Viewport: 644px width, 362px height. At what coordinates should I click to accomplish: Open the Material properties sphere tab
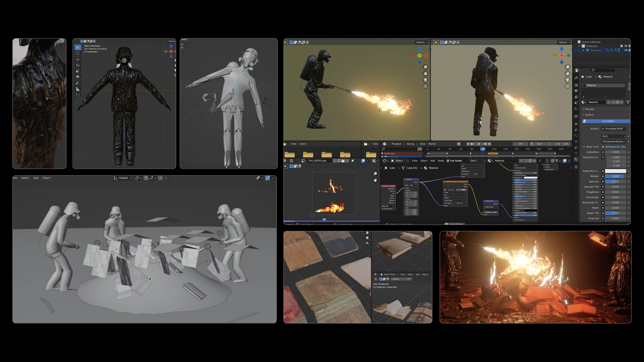click(x=576, y=159)
